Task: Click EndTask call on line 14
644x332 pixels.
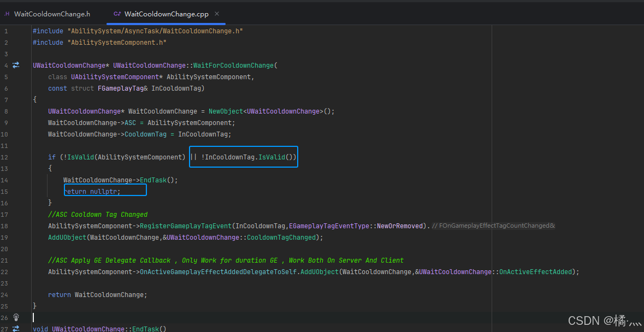Action: 153,180
